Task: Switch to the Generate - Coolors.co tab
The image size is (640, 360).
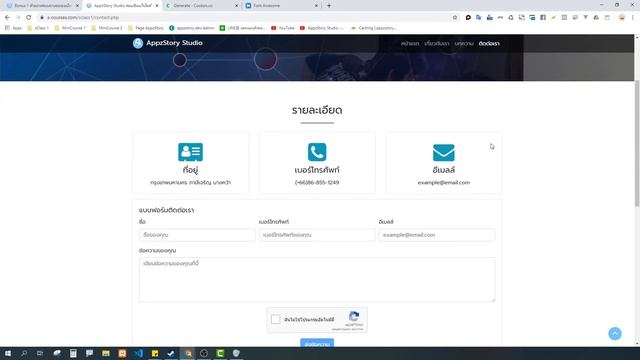Action: (201, 6)
